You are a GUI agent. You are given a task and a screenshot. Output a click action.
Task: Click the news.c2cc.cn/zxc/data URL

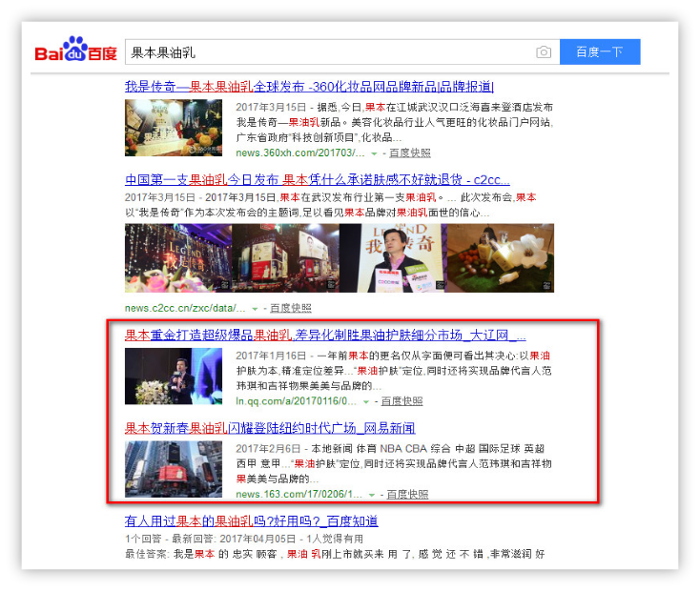[185, 309]
